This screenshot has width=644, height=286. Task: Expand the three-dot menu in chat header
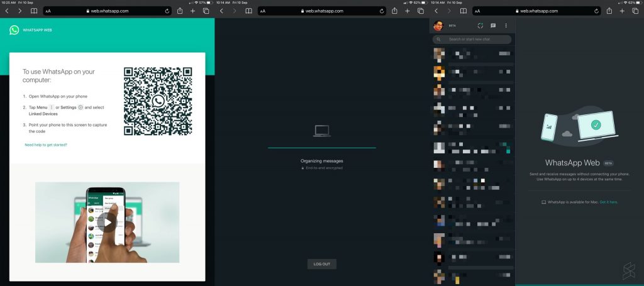click(506, 26)
